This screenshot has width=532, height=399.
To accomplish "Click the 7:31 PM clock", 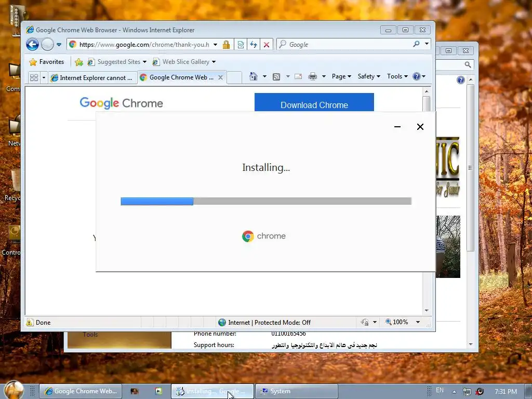I will pos(506,392).
